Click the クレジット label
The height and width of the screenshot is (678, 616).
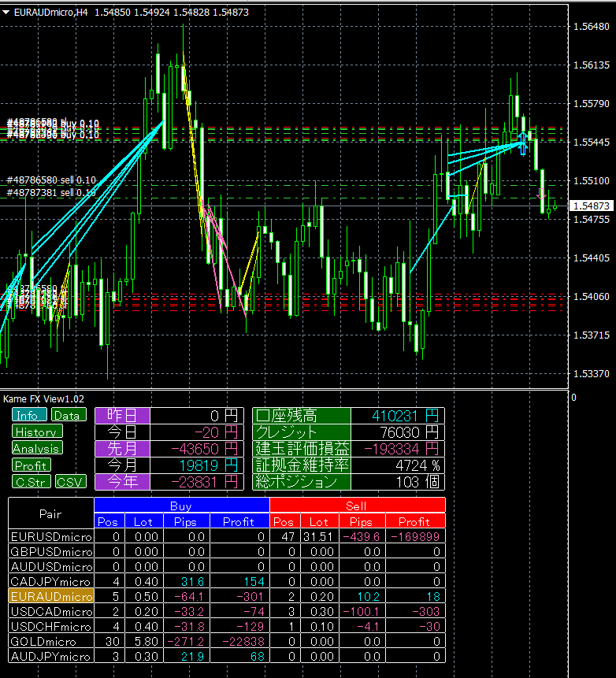pos(302,432)
